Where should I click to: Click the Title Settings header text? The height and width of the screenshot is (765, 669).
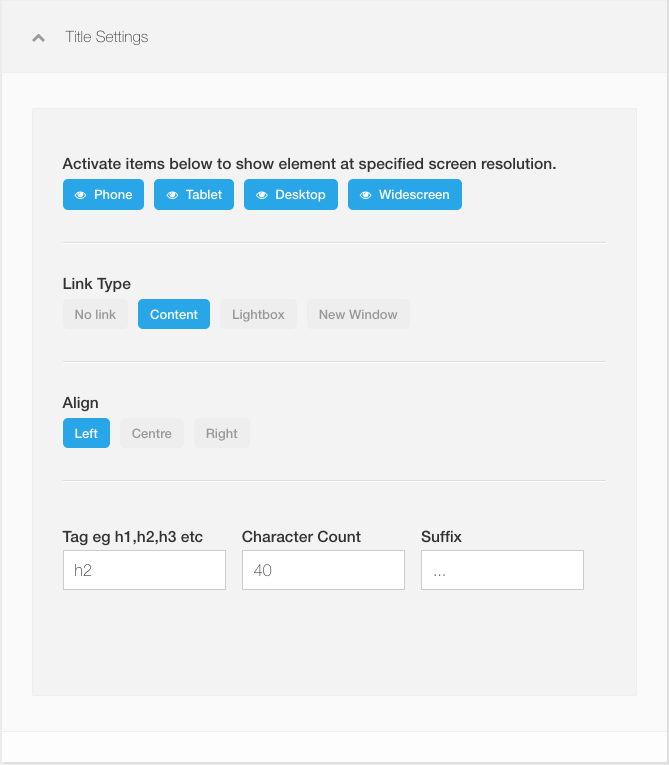point(106,37)
